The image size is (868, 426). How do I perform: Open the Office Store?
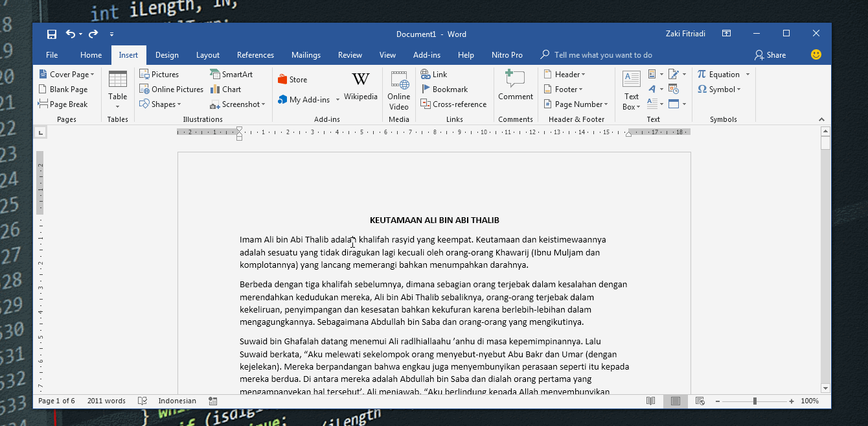tap(292, 80)
